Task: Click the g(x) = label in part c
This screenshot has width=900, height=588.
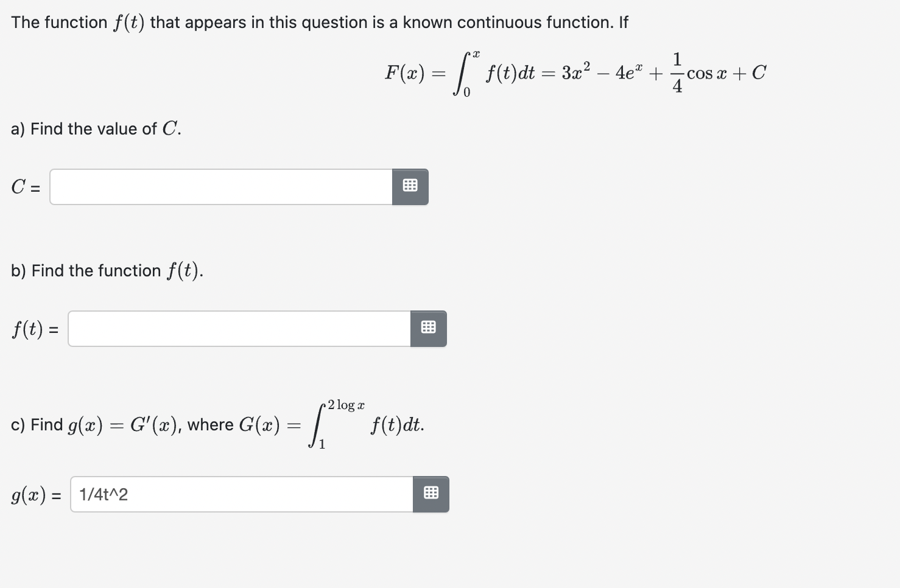Action: [35, 495]
